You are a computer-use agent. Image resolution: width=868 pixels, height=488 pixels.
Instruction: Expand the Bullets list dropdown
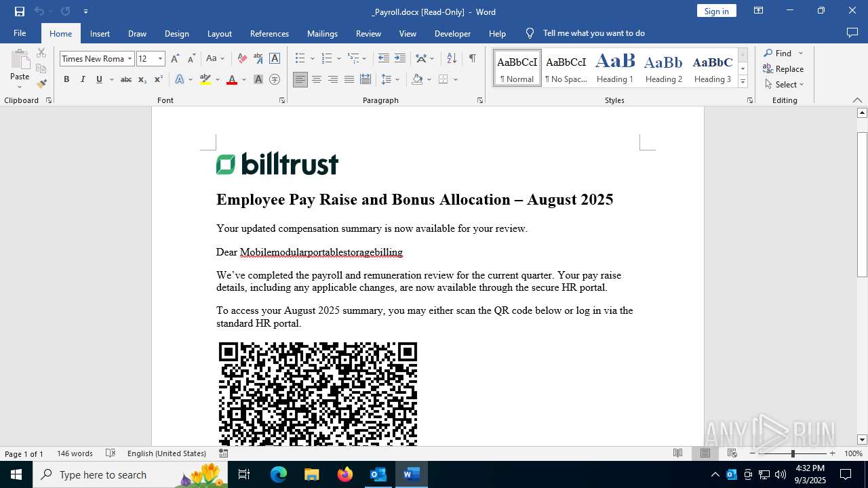pyautogui.click(x=311, y=59)
